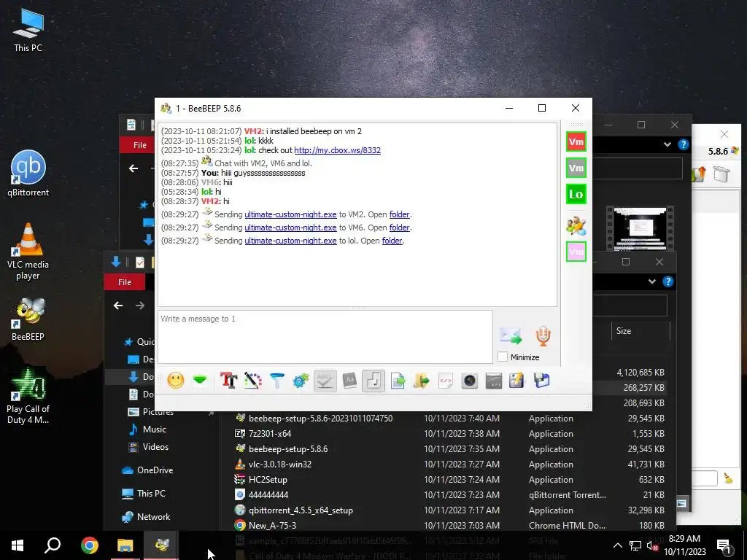The image size is (747, 560).
Task: Select Videos in Explorer navigation pane
Action: point(155,447)
